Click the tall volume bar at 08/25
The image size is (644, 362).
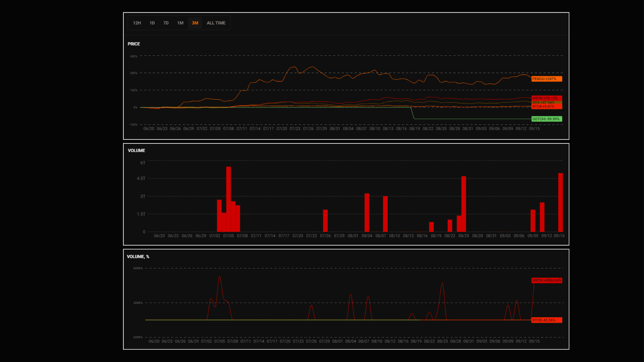tap(464, 204)
